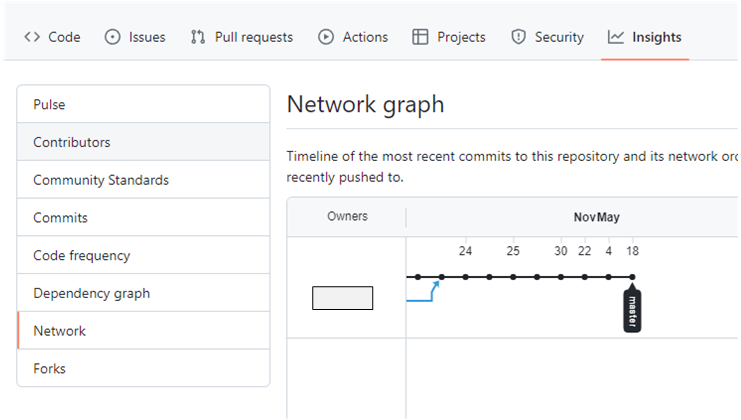Click the Actions play icon

(326, 37)
